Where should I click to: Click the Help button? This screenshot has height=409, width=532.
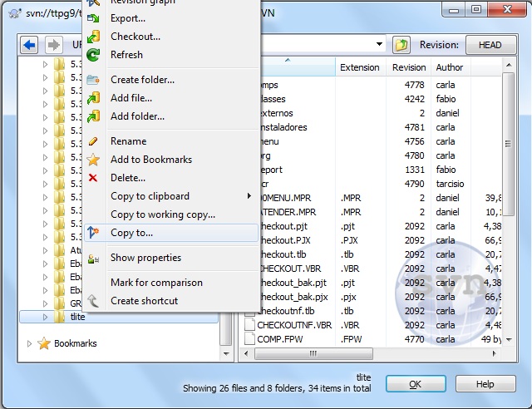pyautogui.click(x=485, y=384)
